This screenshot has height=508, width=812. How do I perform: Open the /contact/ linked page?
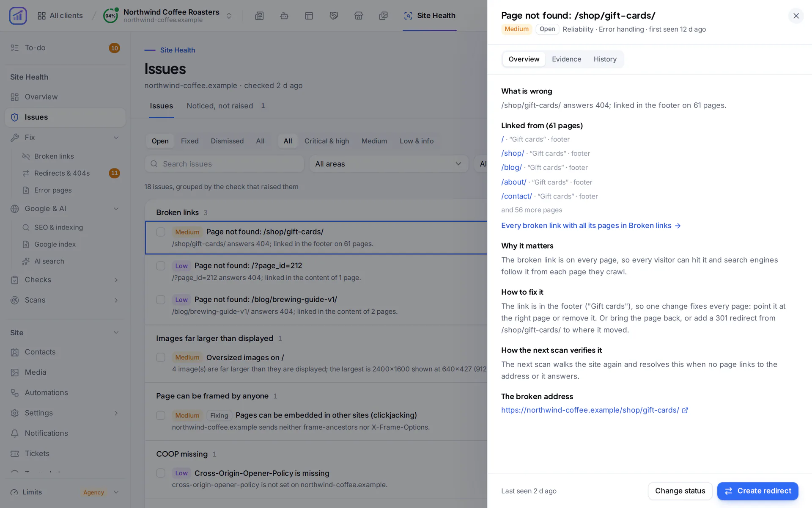516,196
